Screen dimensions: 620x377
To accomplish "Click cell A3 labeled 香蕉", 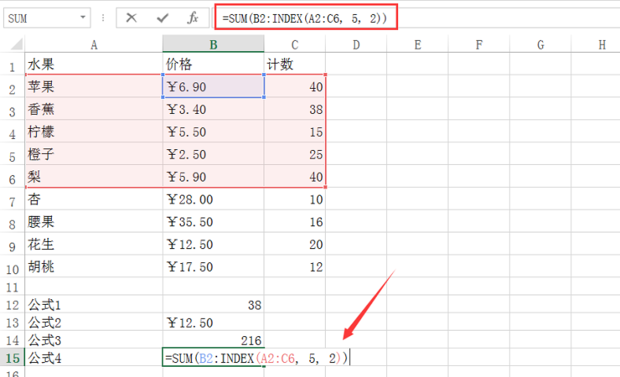I will tap(94, 109).
